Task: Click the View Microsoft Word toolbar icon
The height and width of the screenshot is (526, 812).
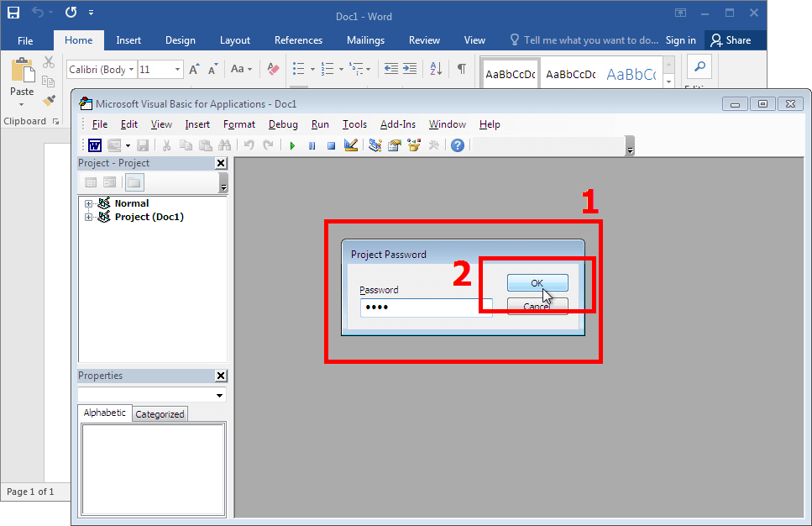Action: click(95, 145)
